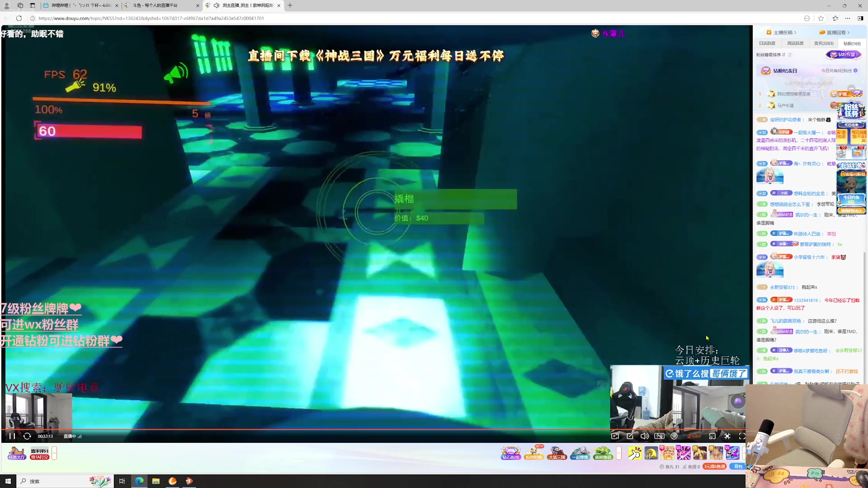Viewport: 868px width, 488px height.
Task: Select the 钻粉(169) tab
Action: (x=852, y=43)
